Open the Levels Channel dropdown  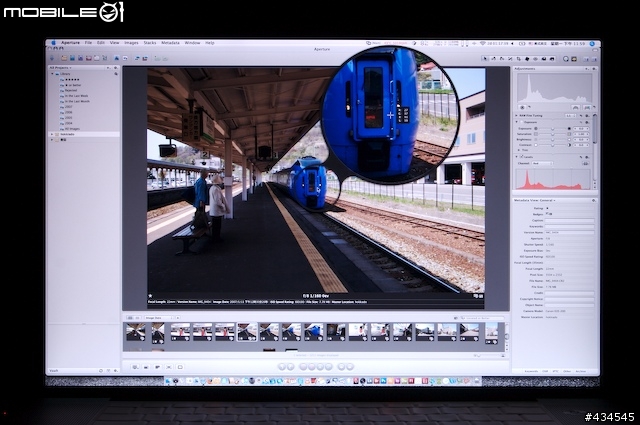point(542,163)
